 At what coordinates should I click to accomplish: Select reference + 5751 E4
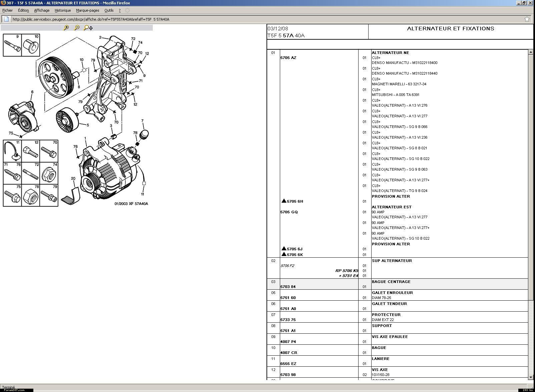[349, 276]
